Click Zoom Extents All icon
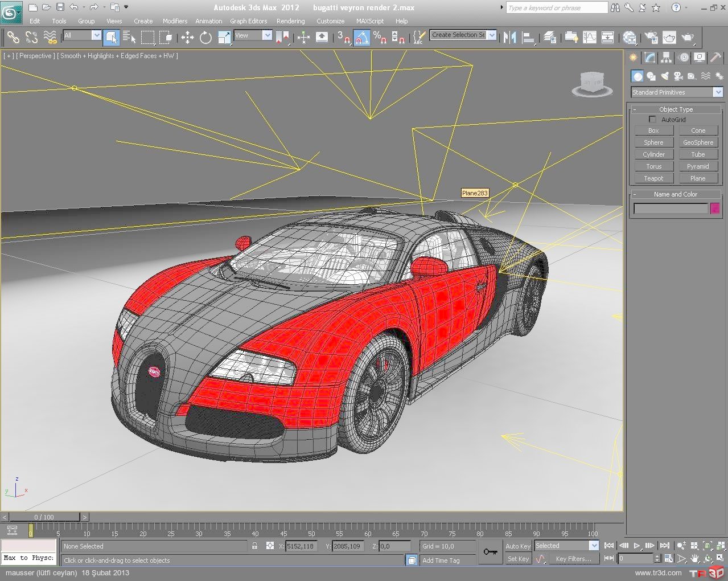 click(x=721, y=546)
